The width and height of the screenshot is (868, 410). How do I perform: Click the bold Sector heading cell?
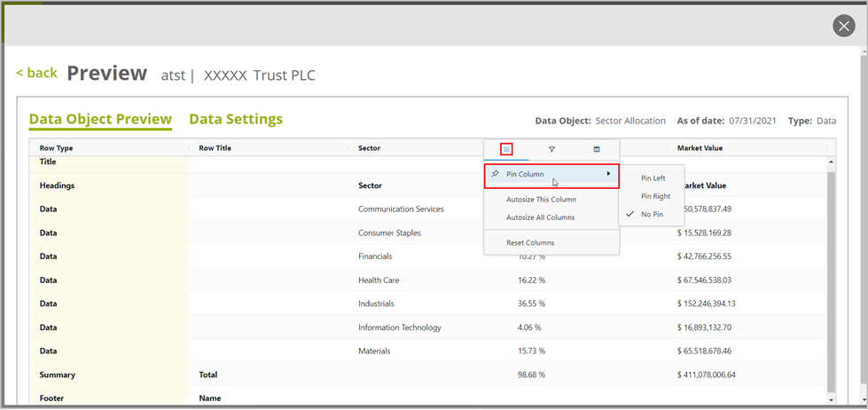[x=371, y=186]
